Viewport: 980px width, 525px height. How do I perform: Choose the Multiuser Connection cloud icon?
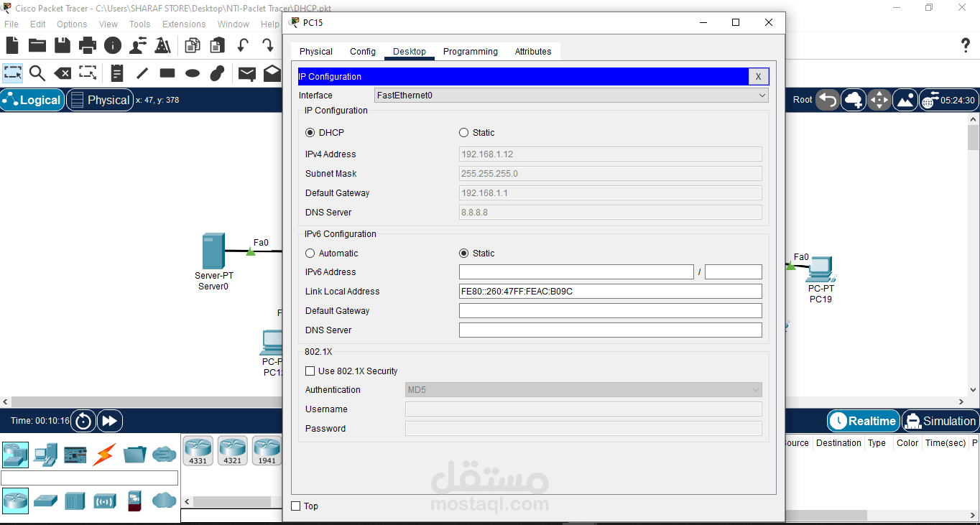[164, 454]
